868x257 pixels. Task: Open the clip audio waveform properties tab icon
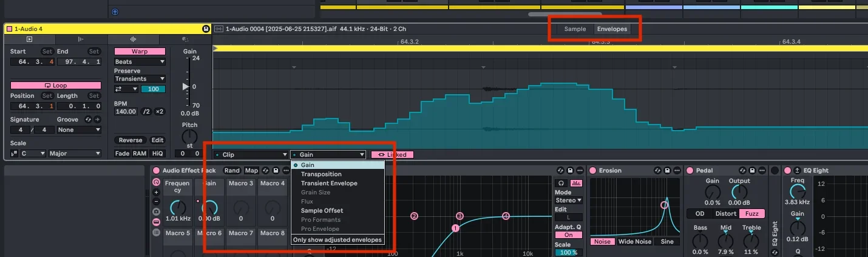(133, 39)
